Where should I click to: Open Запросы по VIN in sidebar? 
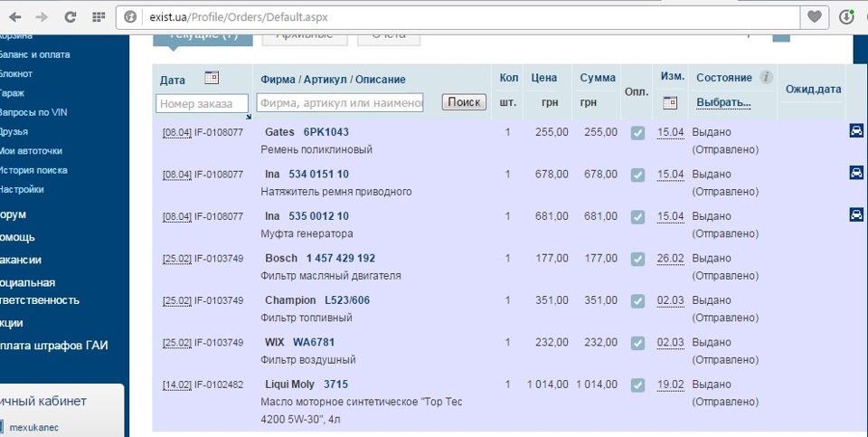(33, 112)
